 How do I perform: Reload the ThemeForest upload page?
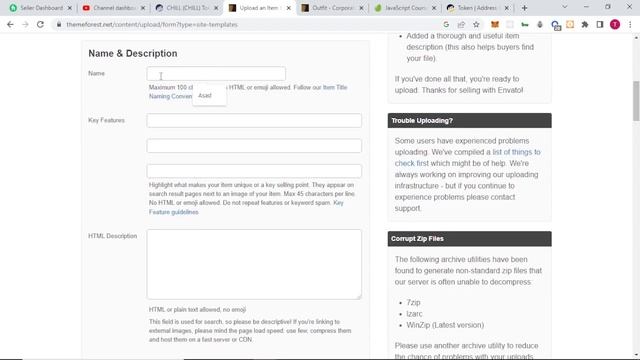tap(40, 24)
